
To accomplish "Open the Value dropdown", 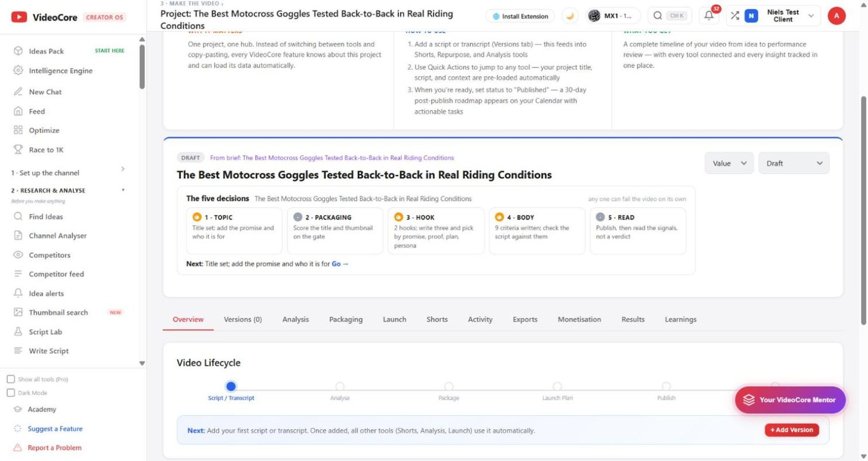I will pyautogui.click(x=729, y=163).
